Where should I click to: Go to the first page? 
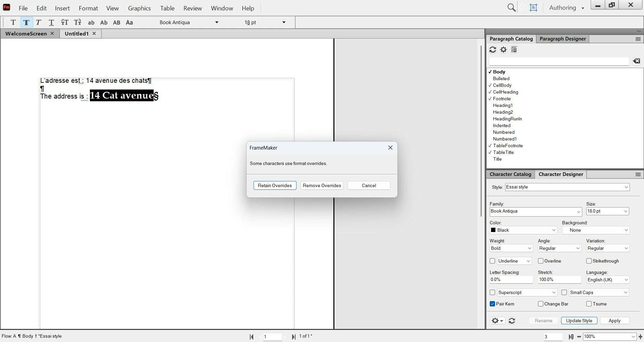click(x=252, y=337)
